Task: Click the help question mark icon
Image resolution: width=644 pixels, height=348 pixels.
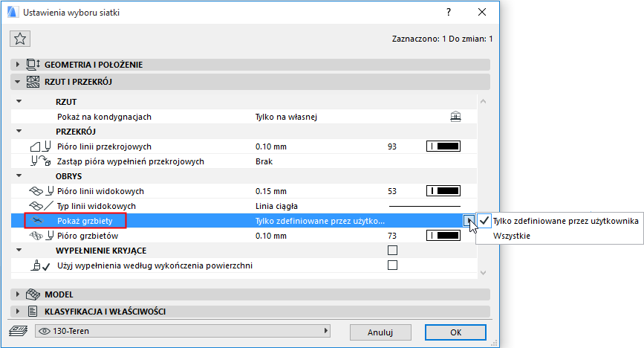Action: pyautogui.click(x=449, y=12)
